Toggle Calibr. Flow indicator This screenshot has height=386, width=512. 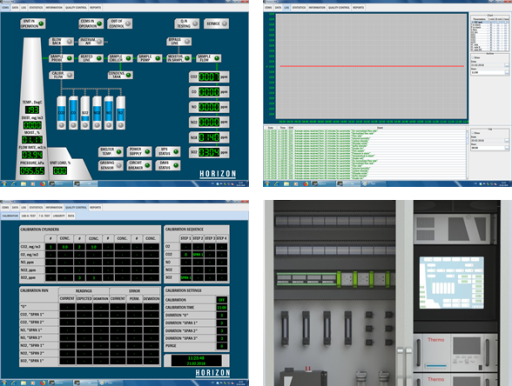(61, 75)
